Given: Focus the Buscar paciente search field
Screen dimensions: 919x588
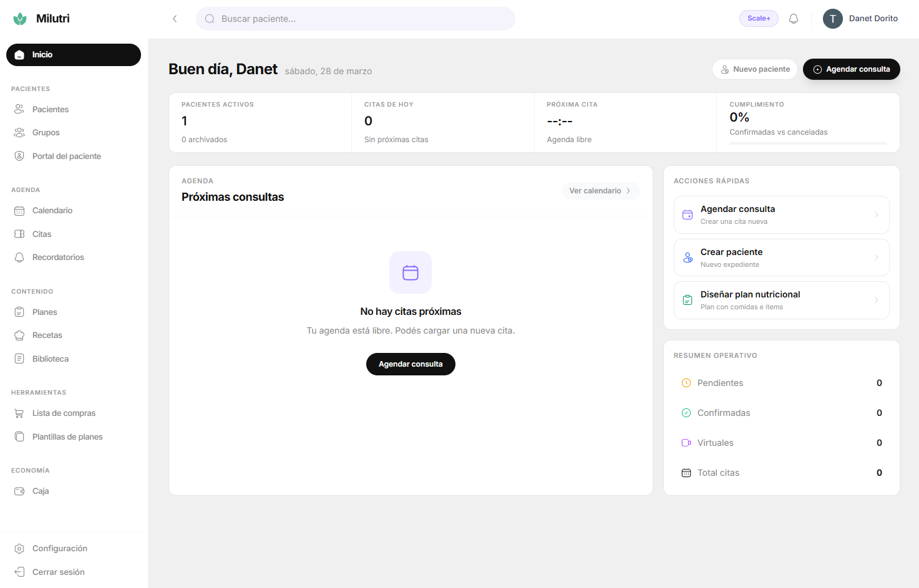Looking at the screenshot, I should [x=362, y=19].
